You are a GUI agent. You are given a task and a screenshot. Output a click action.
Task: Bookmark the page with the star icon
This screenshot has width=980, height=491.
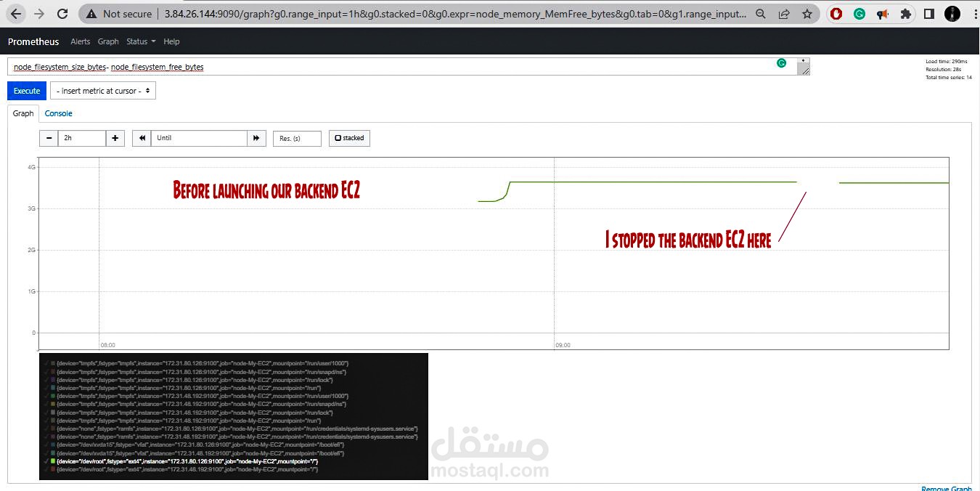pyautogui.click(x=807, y=14)
